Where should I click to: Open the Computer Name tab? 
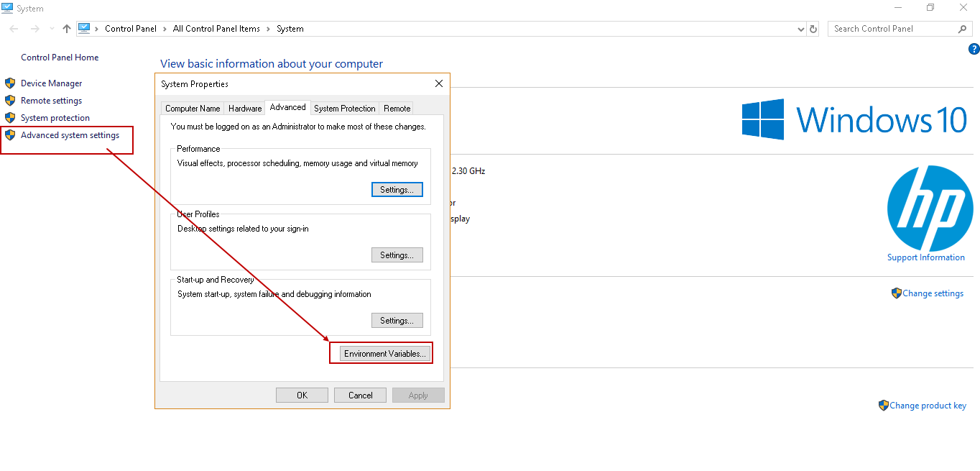point(193,109)
